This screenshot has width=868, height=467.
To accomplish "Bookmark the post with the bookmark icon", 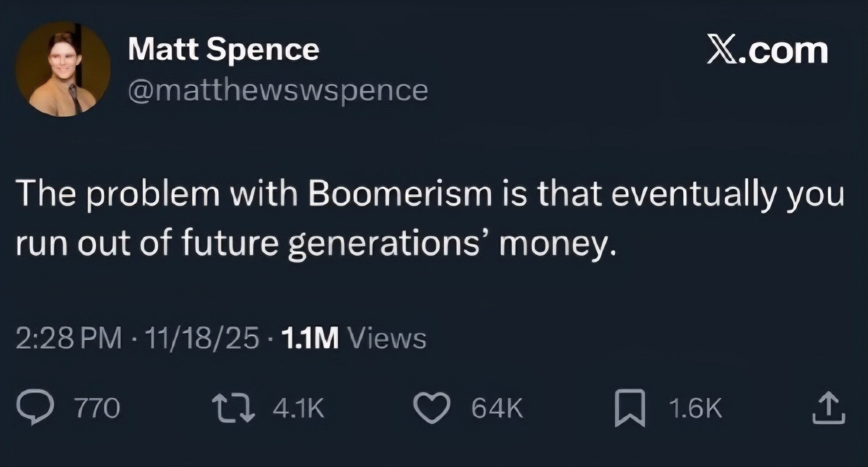I will click(x=629, y=408).
